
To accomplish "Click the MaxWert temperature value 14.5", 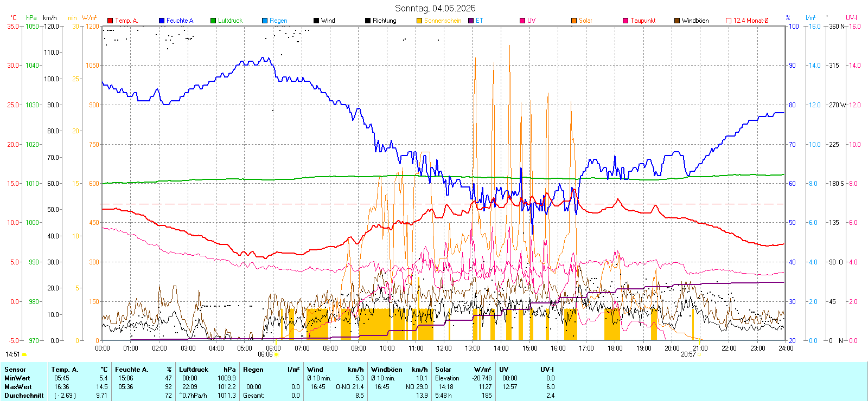I will pos(102,387).
